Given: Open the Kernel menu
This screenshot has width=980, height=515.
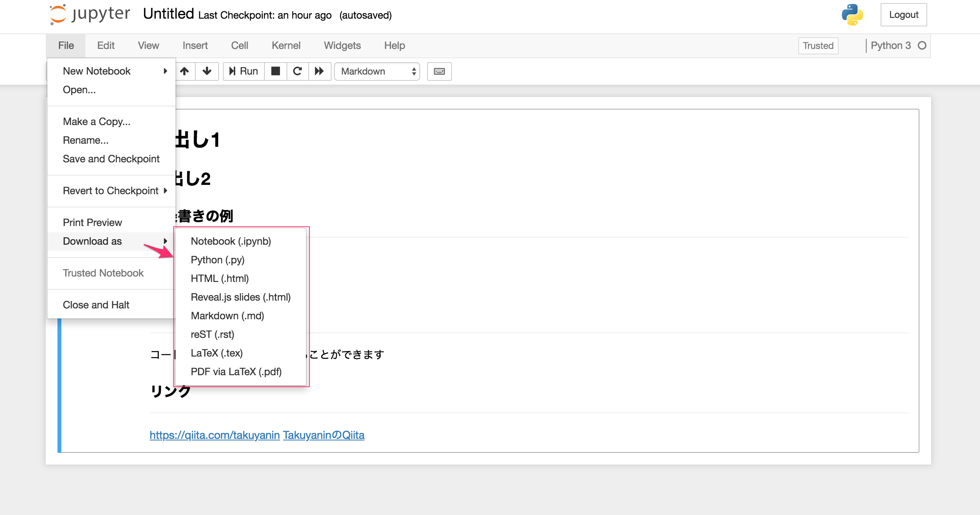Looking at the screenshot, I should point(286,45).
